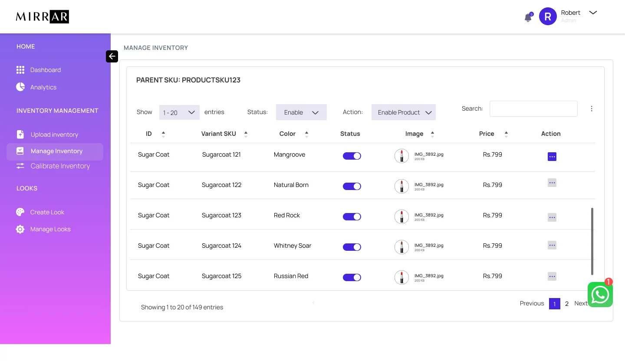Toggle status for Sugarcoat 121
The image size is (625, 364).
352,156
